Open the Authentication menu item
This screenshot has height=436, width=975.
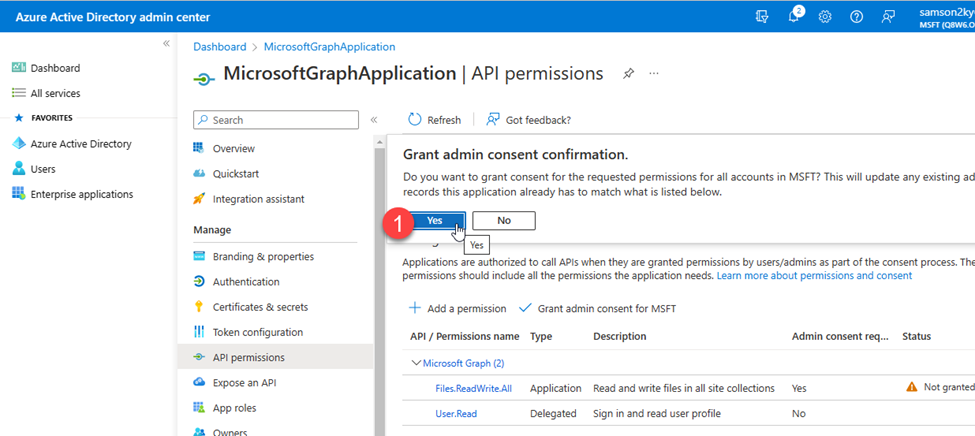[x=246, y=282]
